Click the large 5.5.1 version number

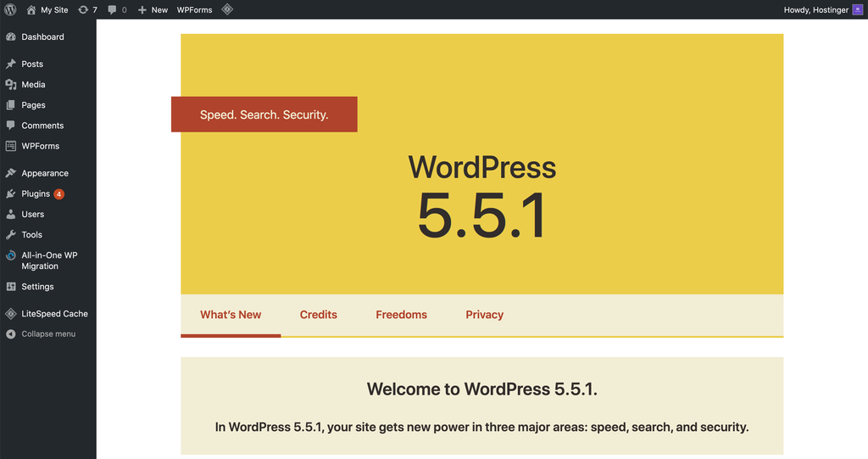[x=482, y=216]
